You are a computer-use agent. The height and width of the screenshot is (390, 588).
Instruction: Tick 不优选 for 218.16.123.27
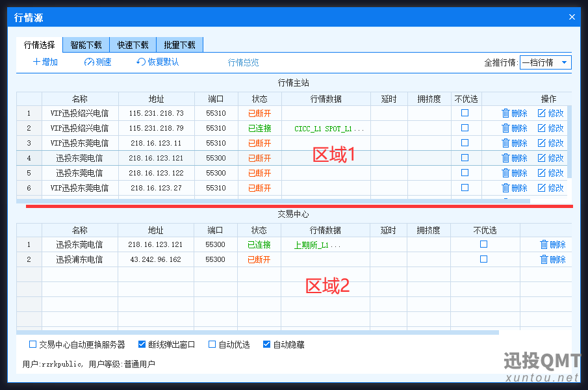coord(465,188)
